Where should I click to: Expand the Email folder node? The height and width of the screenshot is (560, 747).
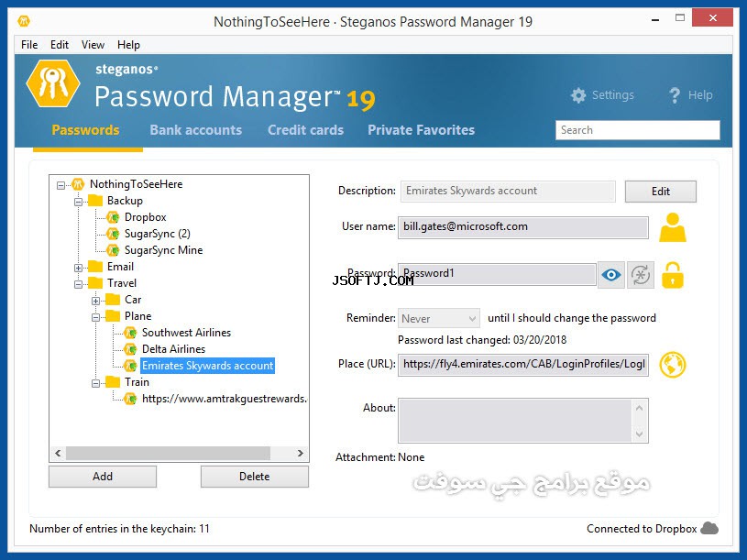point(78,268)
